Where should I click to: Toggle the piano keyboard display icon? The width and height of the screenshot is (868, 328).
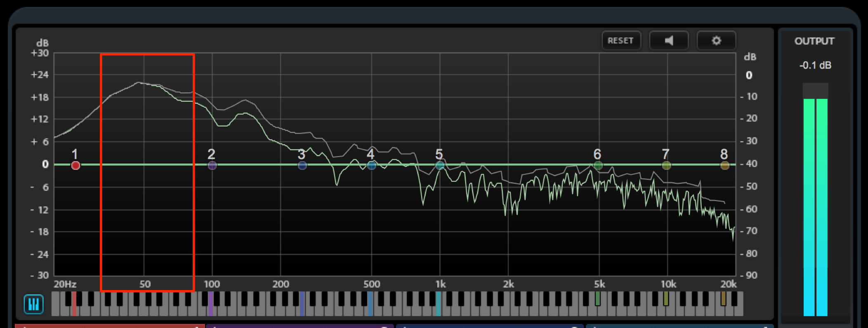point(33,305)
